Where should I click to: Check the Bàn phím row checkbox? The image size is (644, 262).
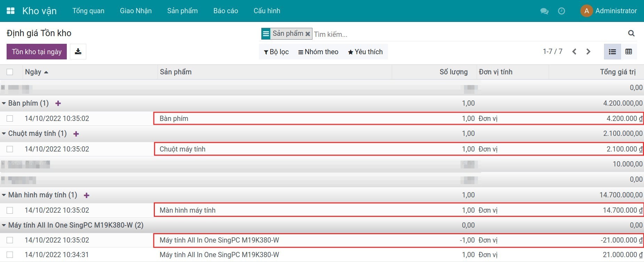point(10,118)
